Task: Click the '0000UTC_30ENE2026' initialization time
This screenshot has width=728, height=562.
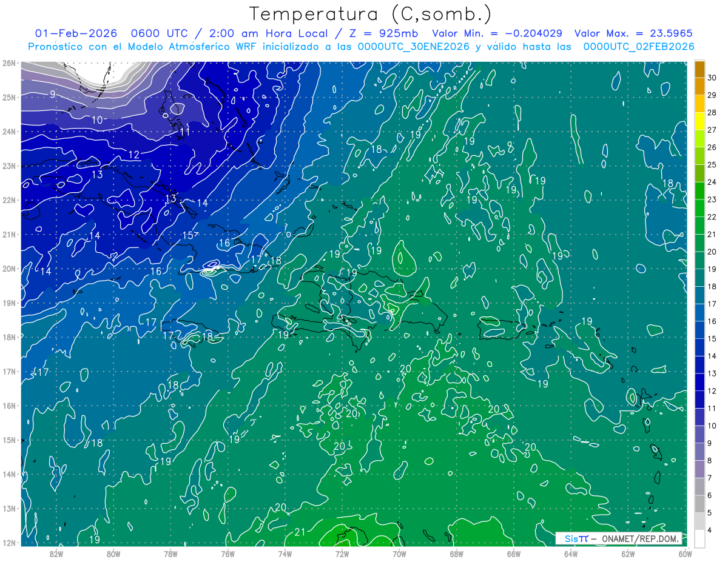Action: click(x=414, y=46)
